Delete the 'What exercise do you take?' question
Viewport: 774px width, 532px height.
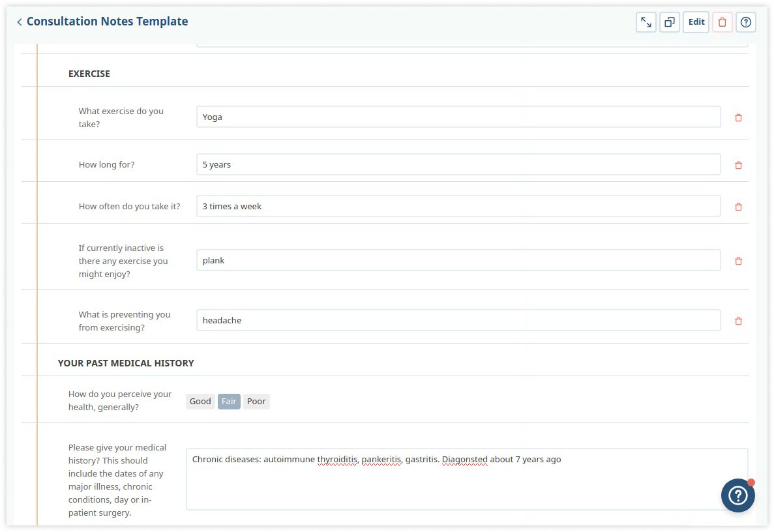[737, 117]
